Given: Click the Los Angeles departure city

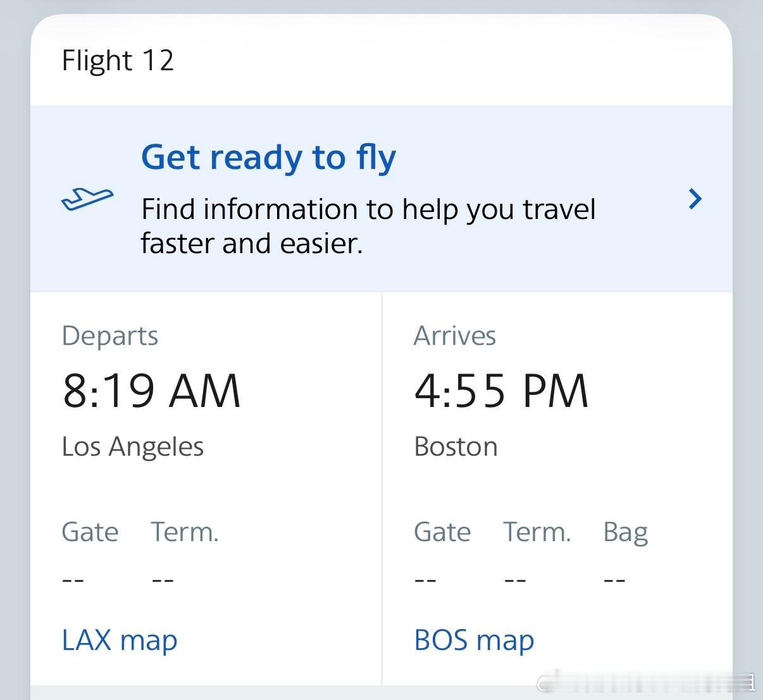Looking at the screenshot, I should tap(133, 447).
